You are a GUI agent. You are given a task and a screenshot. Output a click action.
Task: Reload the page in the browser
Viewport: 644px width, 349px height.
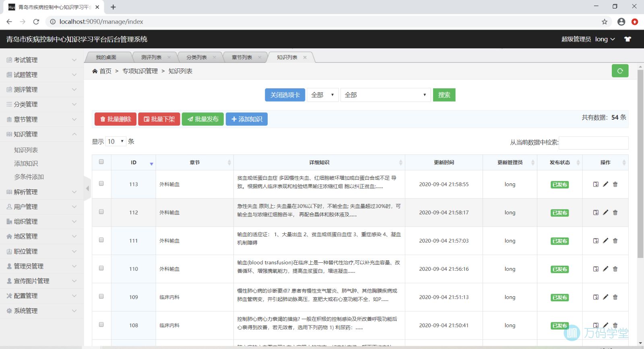click(36, 22)
